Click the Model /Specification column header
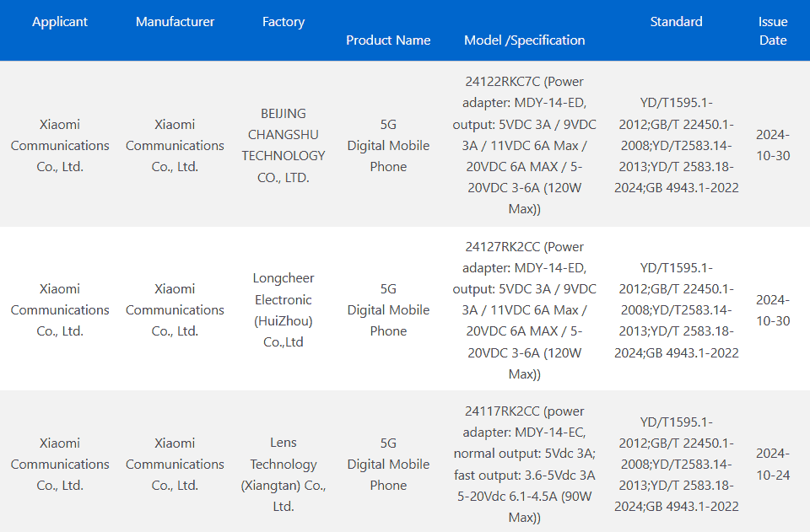The height and width of the screenshot is (532, 810). pyautogui.click(x=524, y=40)
